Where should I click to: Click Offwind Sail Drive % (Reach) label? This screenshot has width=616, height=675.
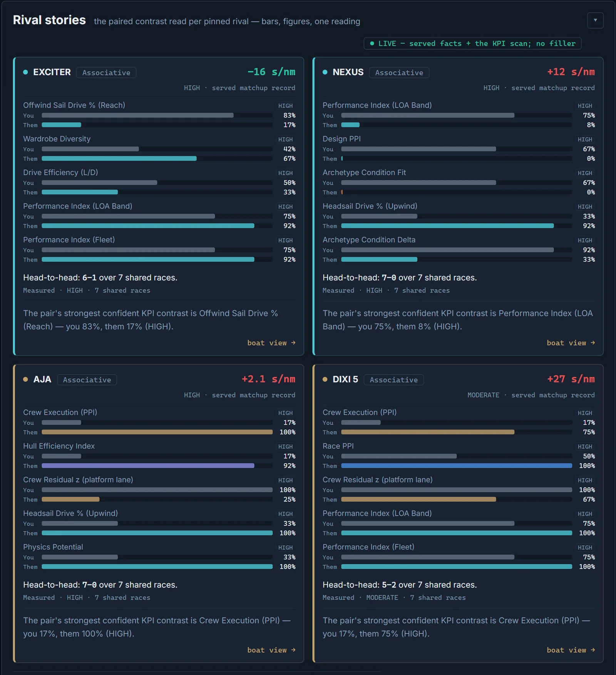click(74, 105)
